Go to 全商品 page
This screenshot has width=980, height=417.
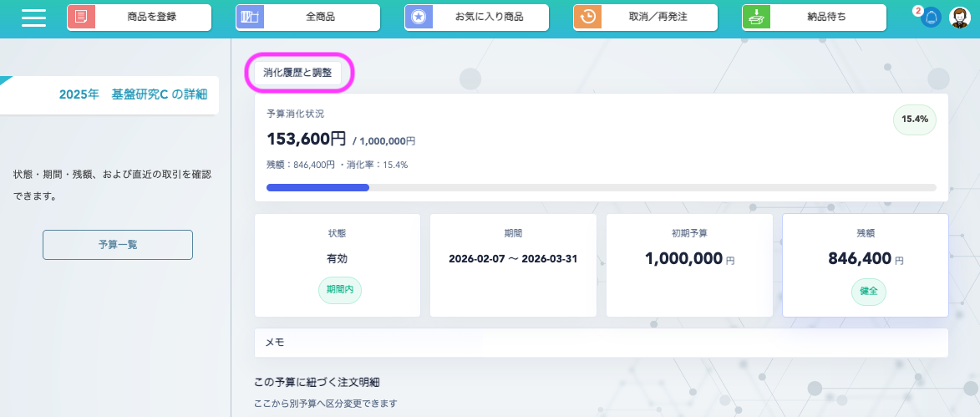click(322, 18)
